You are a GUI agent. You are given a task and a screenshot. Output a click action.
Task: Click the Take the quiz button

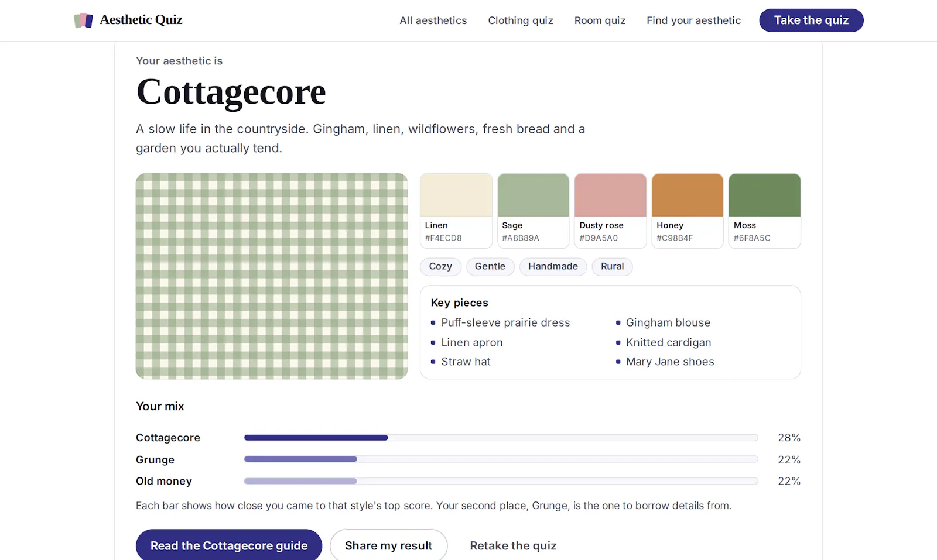[x=811, y=20]
